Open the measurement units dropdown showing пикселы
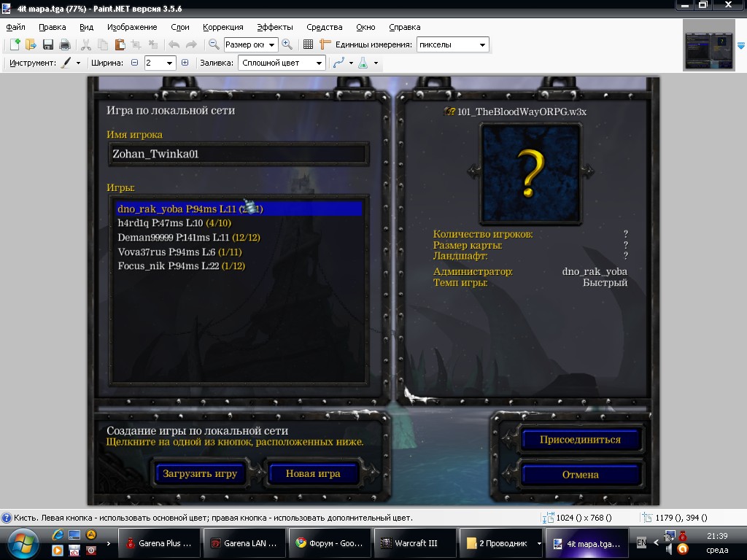Screen dimensions: 747x560 pos(452,44)
